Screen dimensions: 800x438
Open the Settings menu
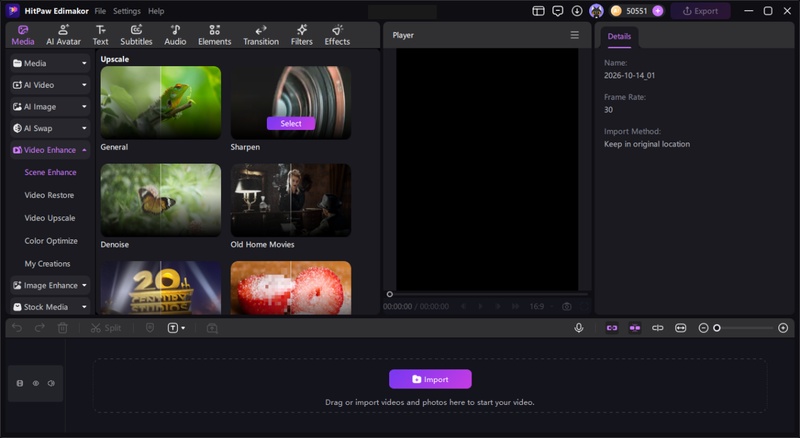[x=127, y=11]
